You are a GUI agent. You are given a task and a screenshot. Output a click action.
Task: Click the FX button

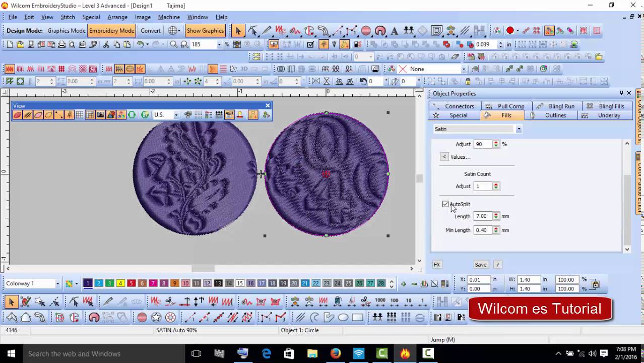point(437,265)
